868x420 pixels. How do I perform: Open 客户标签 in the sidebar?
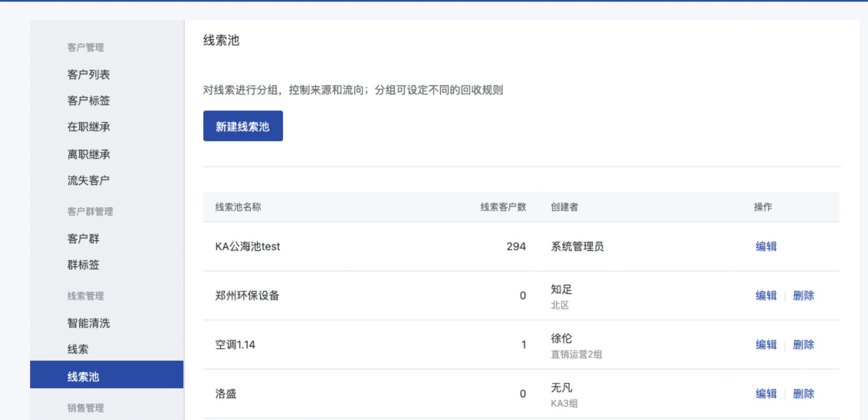point(88,101)
